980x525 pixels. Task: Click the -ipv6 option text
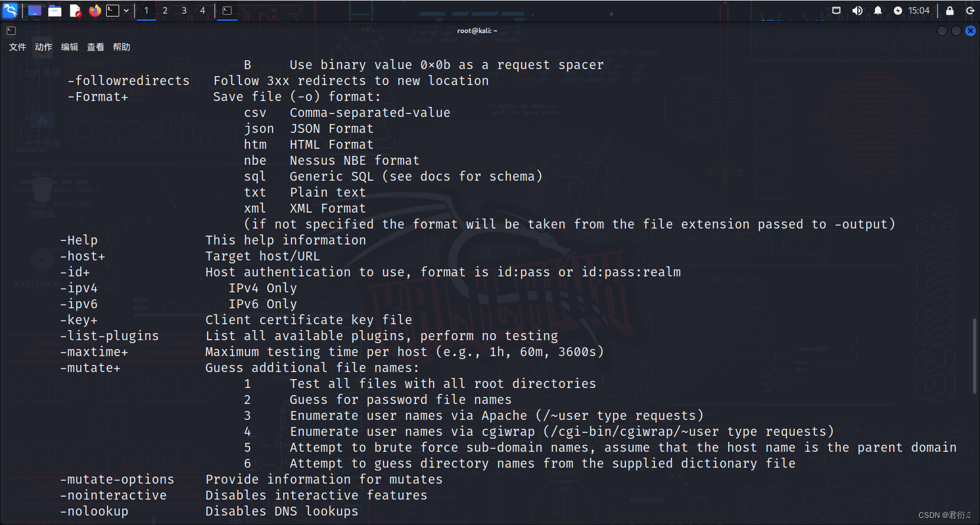pyautogui.click(x=78, y=304)
